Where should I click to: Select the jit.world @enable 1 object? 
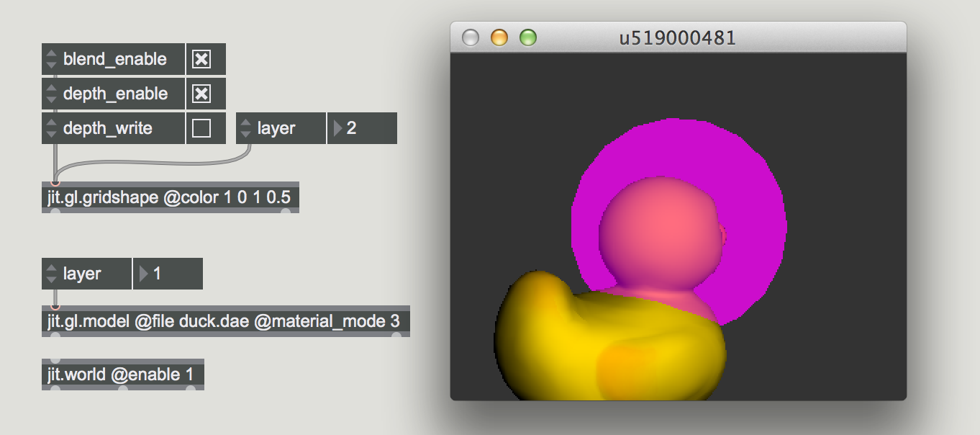pos(123,375)
